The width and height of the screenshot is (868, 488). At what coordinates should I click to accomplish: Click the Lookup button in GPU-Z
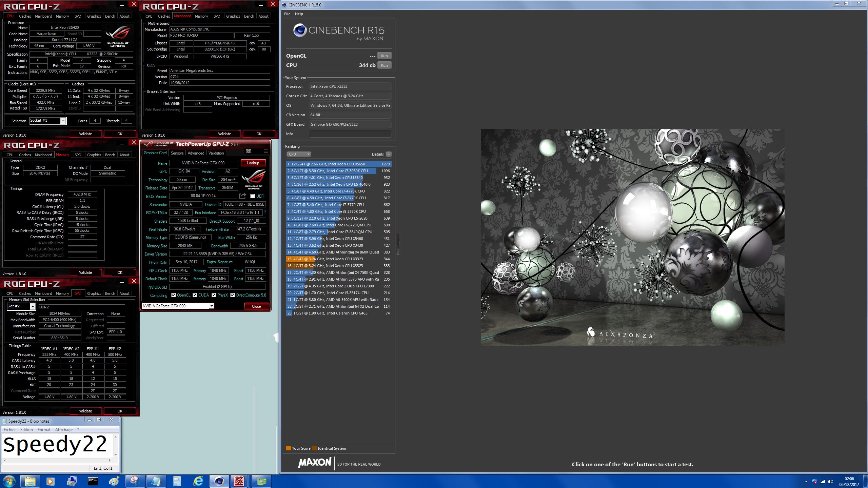(x=253, y=163)
